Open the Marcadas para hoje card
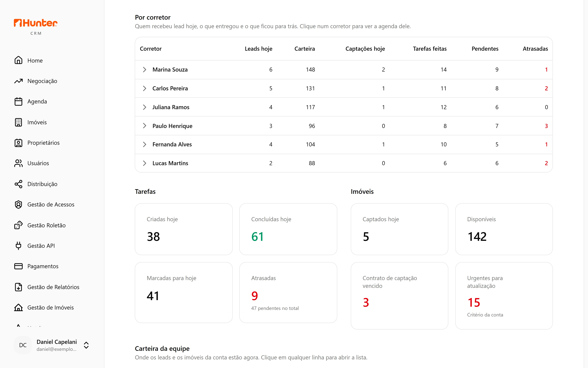 184,292
